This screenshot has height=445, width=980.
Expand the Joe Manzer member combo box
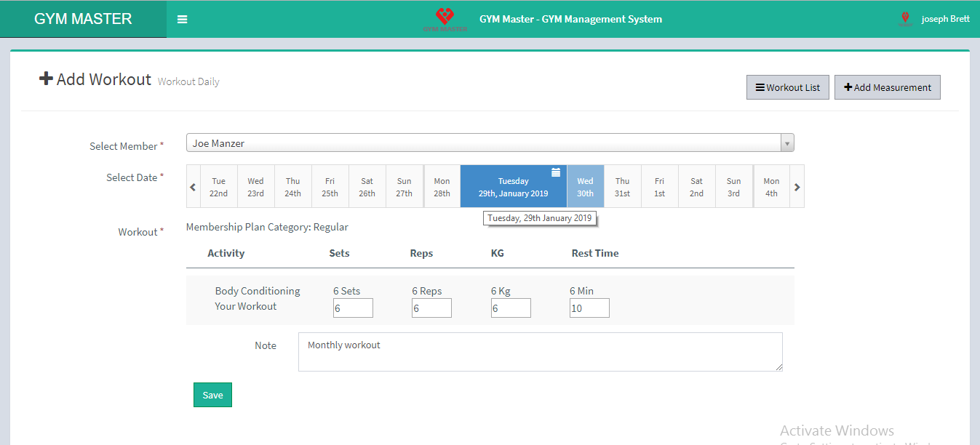pyautogui.click(x=483, y=143)
